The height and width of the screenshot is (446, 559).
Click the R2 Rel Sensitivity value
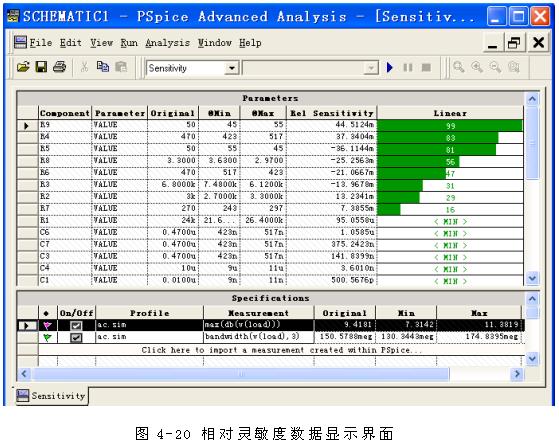[x=332, y=196]
